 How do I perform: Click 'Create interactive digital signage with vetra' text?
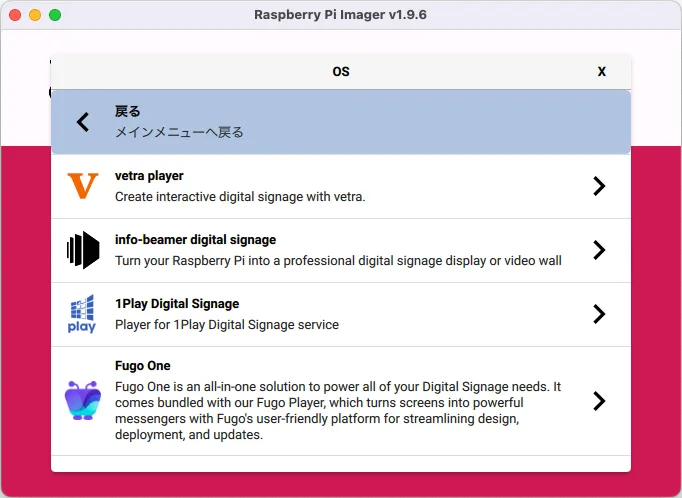point(240,197)
